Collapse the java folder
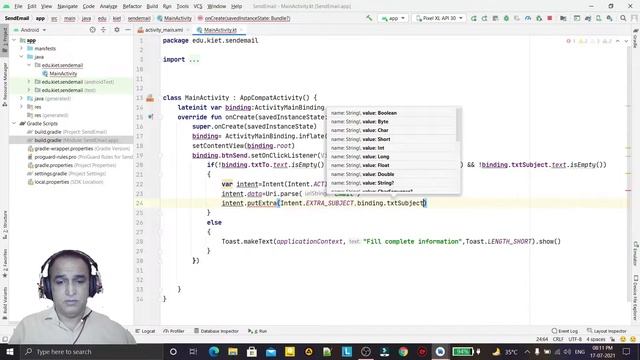This screenshot has width=640, height=360. tap(22, 57)
